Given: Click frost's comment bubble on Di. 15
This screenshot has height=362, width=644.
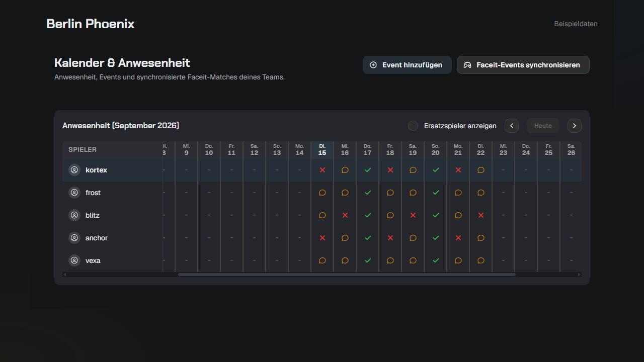Looking at the screenshot, I should point(322,193).
